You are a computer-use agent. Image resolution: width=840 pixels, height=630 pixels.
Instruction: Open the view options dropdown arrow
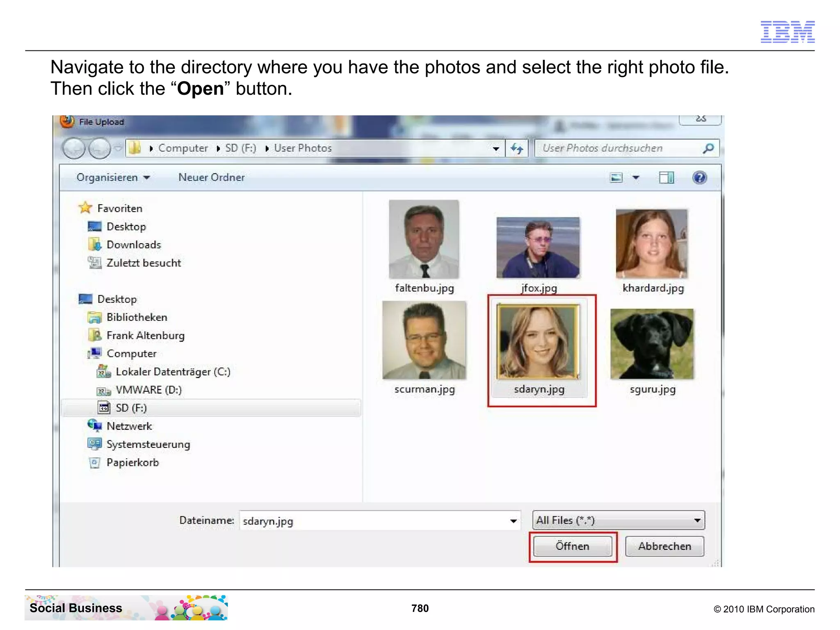(x=636, y=178)
